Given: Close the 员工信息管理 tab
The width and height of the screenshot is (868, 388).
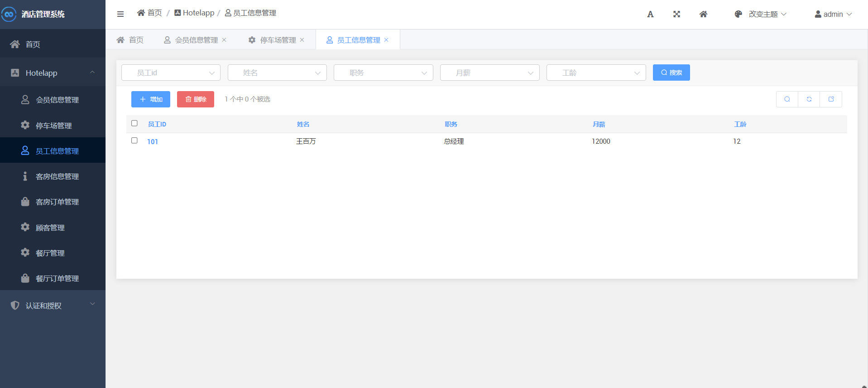Looking at the screenshot, I should [386, 40].
